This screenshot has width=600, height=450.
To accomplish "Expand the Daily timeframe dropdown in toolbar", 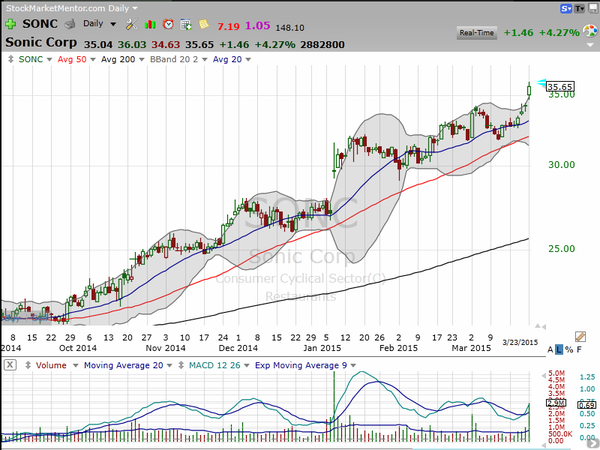I will 113,24.
